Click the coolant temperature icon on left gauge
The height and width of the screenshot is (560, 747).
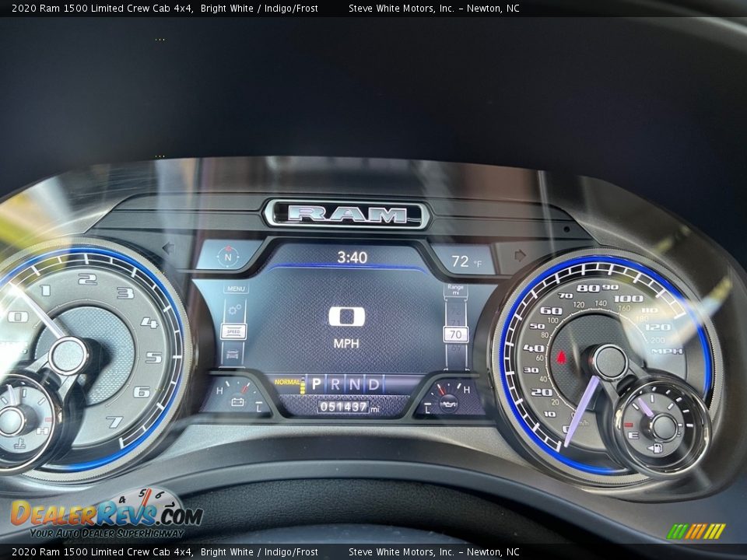pyautogui.click(x=19, y=445)
